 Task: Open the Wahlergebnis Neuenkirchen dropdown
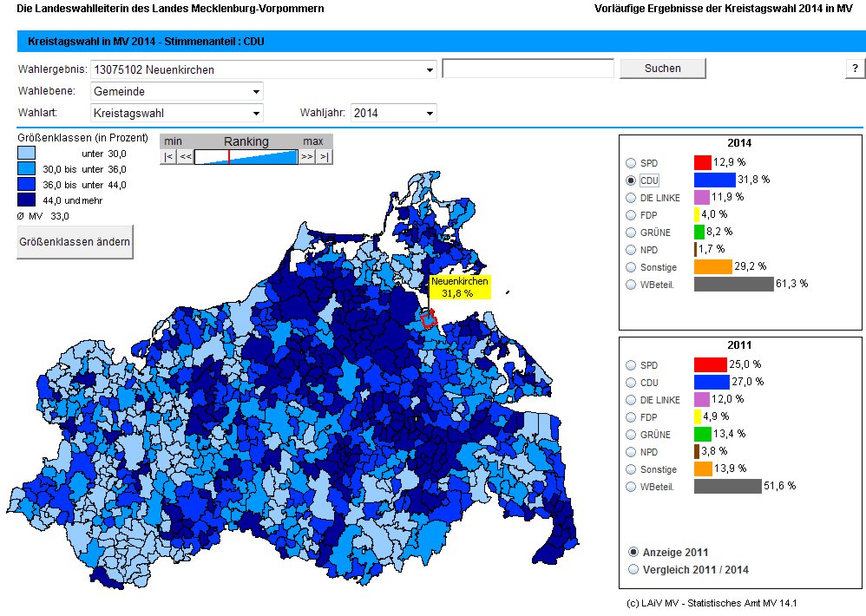[430, 69]
